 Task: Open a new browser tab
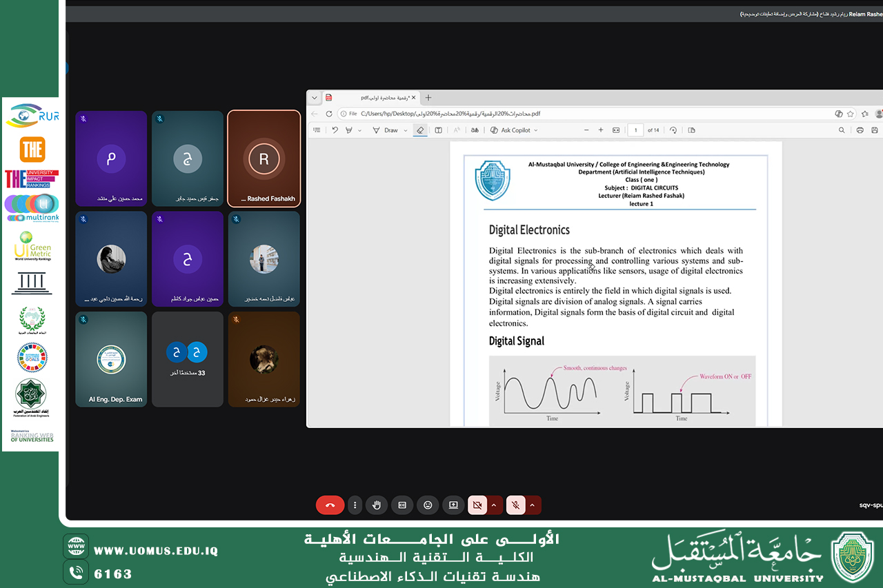tap(428, 98)
